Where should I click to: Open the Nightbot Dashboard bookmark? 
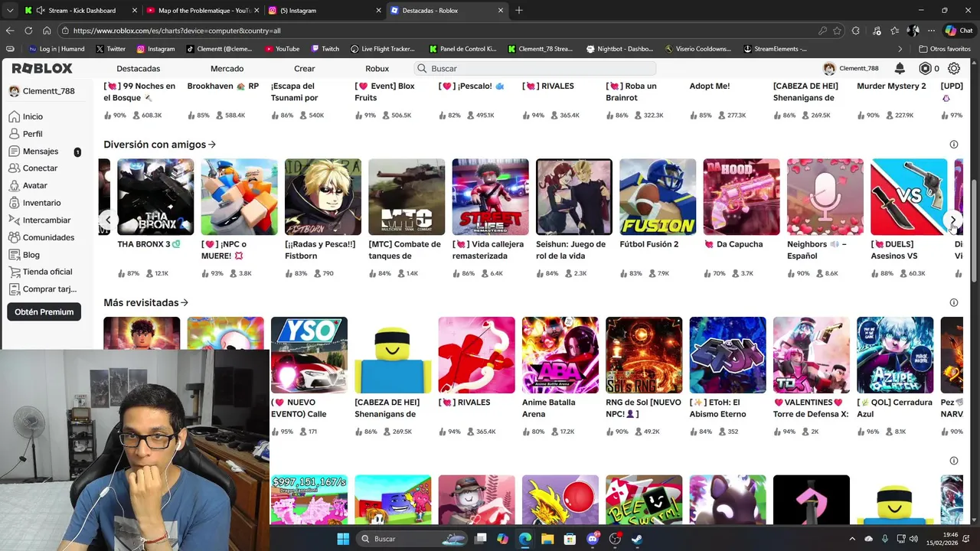(x=619, y=49)
